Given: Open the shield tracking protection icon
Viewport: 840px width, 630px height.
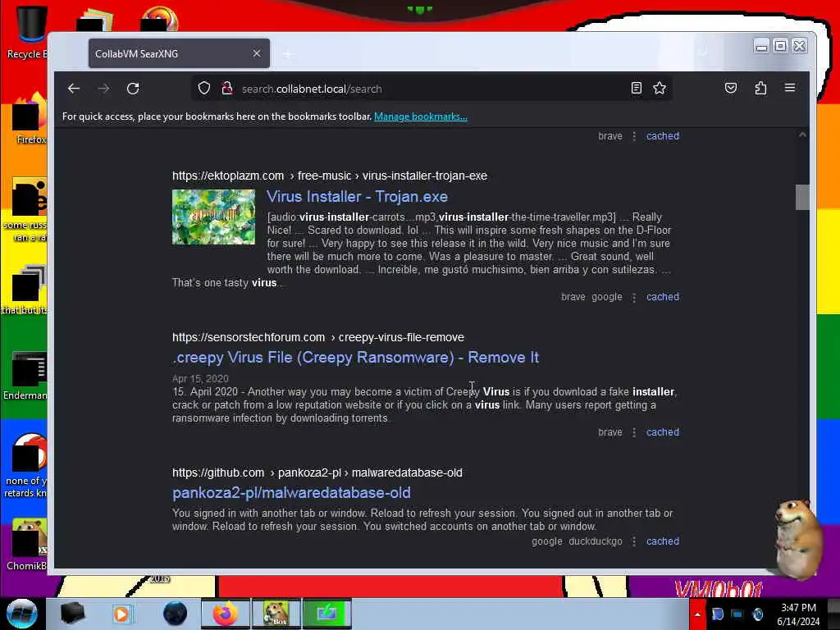Looking at the screenshot, I should click(x=204, y=88).
